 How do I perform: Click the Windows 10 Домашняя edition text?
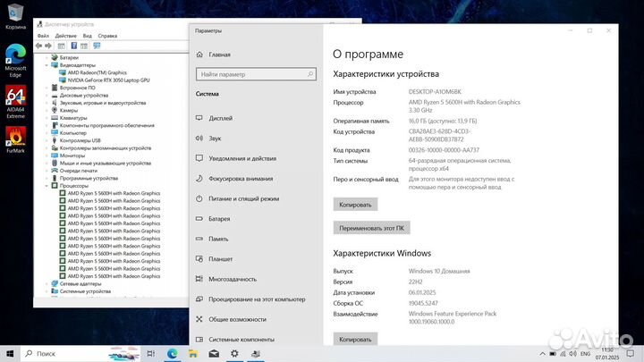[439, 271]
